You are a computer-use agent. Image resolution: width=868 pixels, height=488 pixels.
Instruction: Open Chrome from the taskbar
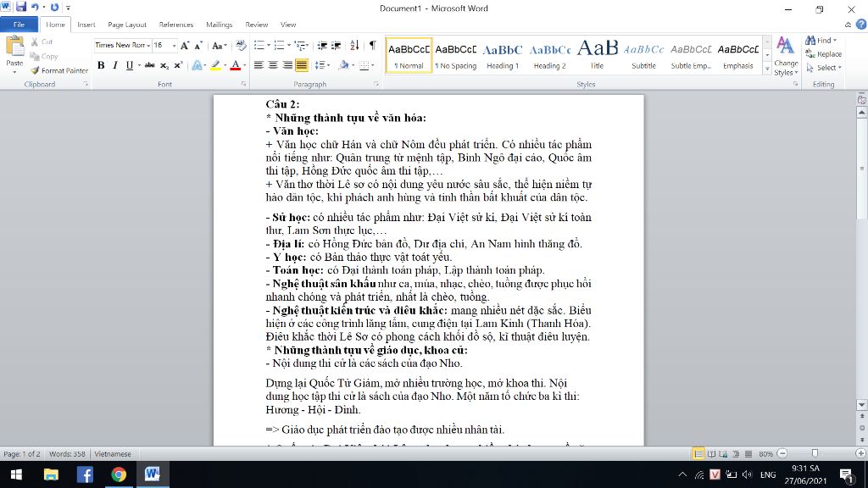[x=119, y=474]
